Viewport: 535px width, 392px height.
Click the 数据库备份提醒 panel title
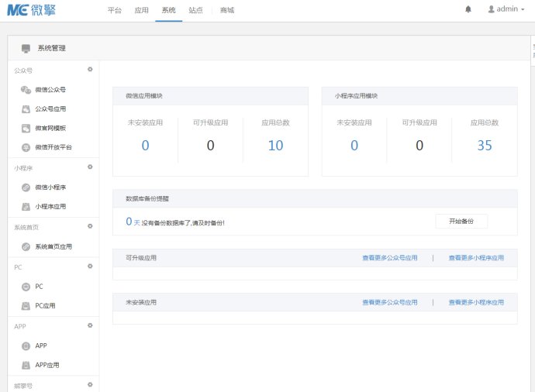pyautogui.click(x=147, y=199)
